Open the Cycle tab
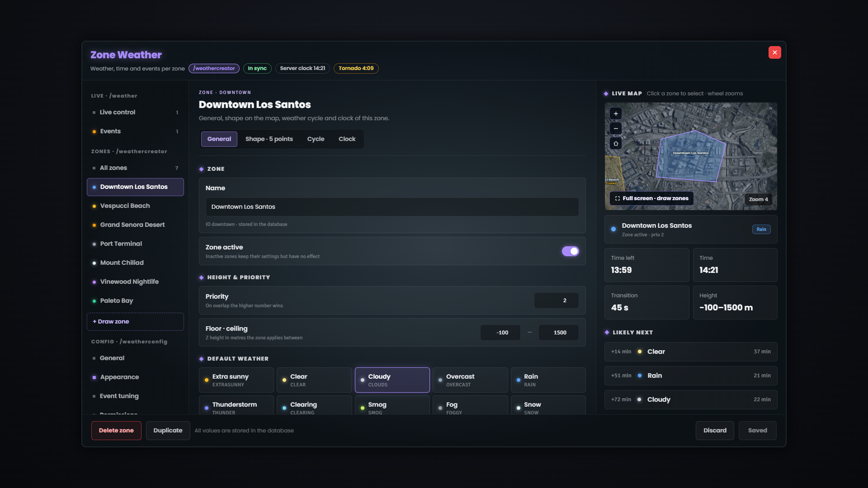 316,139
